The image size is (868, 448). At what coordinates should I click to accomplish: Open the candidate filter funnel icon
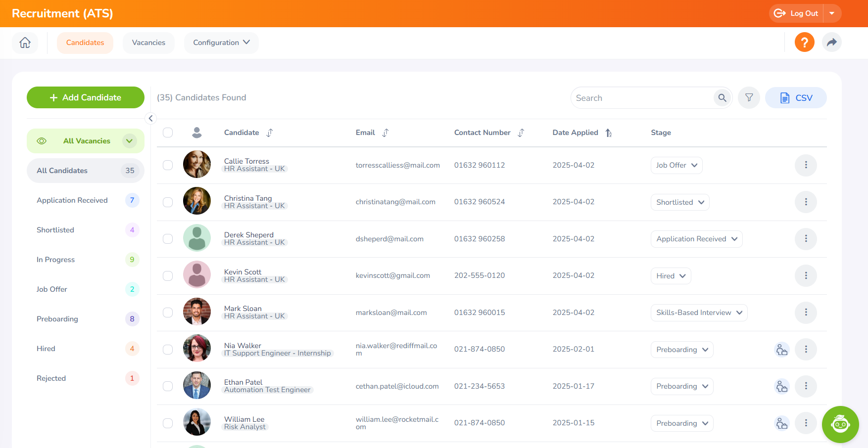(x=749, y=98)
